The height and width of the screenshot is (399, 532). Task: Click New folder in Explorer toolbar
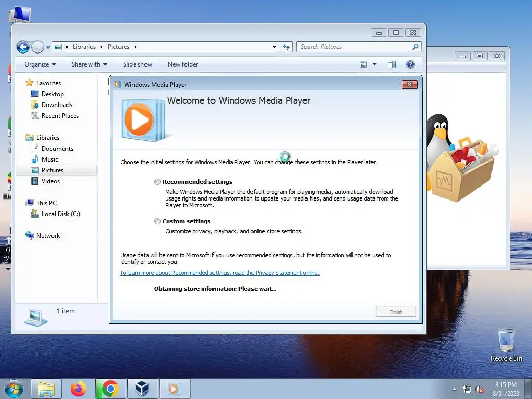click(183, 64)
